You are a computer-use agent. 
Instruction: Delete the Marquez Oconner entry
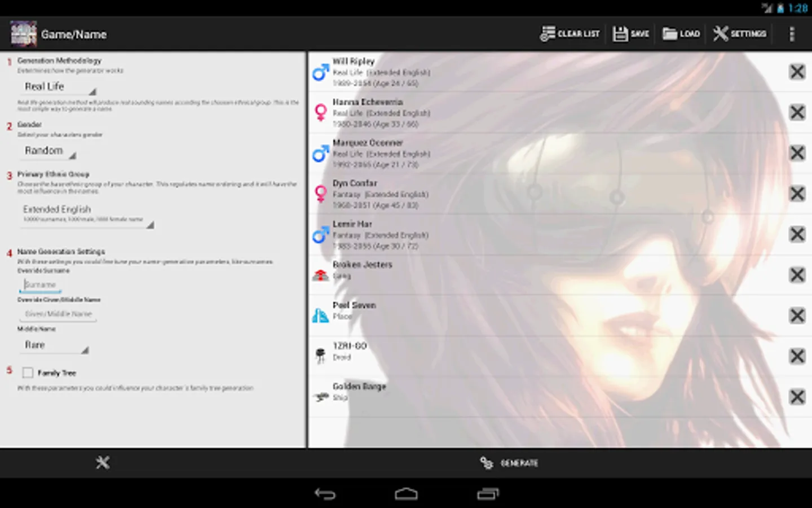coord(797,153)
